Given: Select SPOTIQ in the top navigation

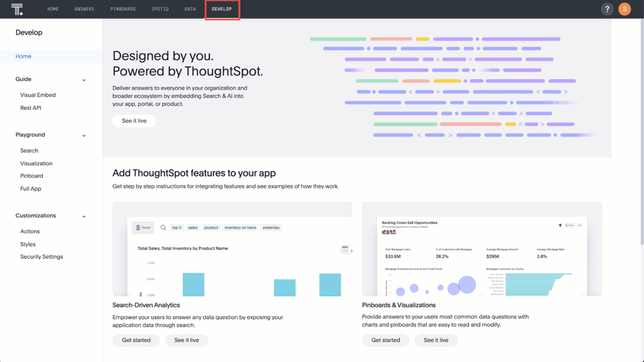Looking at the screenshot, I should point(160,9).
